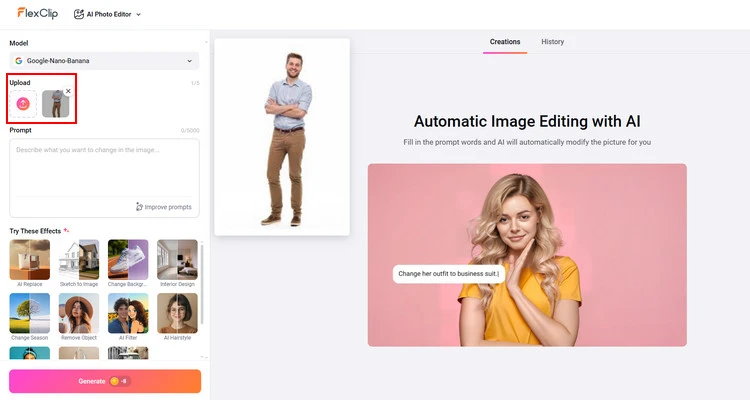Open the AI Photo Editor menu
Screen dimensions: 750x400
pos(108,14)
